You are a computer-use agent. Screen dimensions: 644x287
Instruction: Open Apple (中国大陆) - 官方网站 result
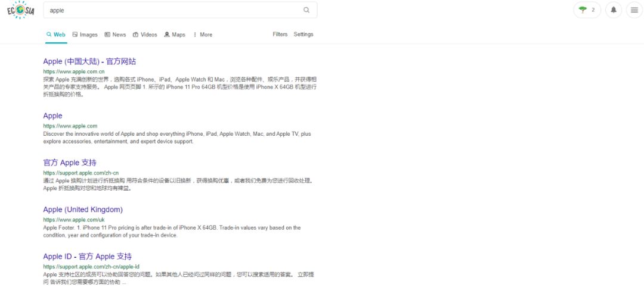tap(89, 61)
